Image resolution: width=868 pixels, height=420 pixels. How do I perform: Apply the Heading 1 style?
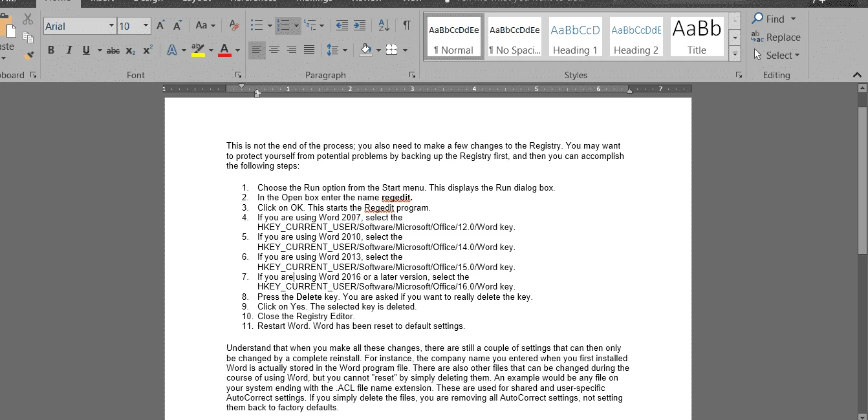575,36
